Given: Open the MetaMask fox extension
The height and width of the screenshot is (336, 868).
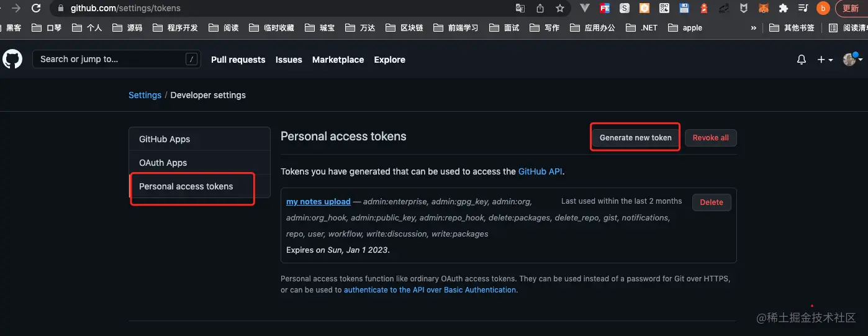Looking at the screenshot, I should pos(764,8).
